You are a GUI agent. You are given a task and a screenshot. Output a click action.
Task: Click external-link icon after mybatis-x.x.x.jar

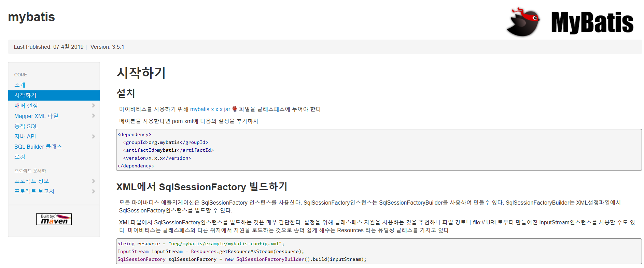click(x=235, y=109)
